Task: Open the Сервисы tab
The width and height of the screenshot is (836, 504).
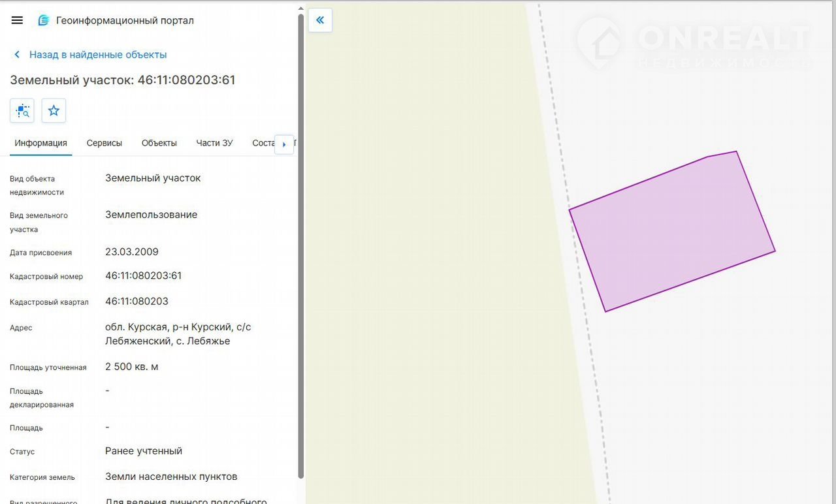Action: pyautogui.click(x=104, y=143)
